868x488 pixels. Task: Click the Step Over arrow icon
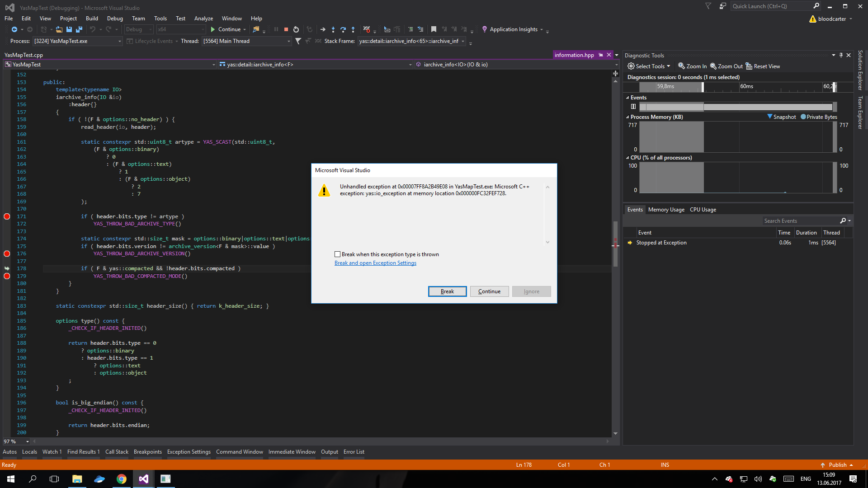[343, 29]
